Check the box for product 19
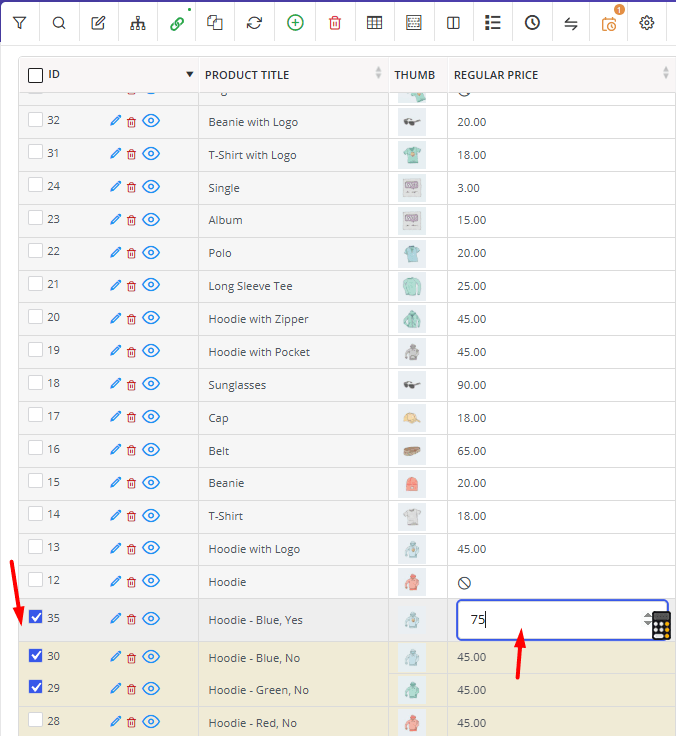 (x=35, y=349)
